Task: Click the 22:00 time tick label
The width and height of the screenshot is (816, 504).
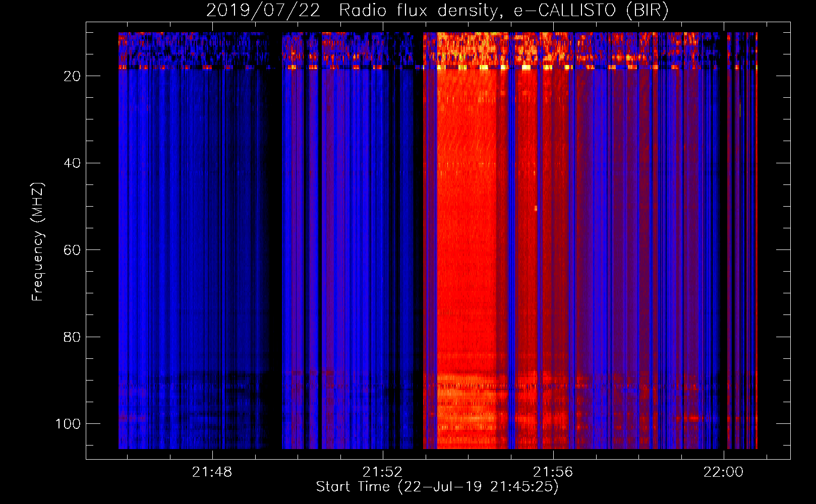Action: [x=724, y=472]
